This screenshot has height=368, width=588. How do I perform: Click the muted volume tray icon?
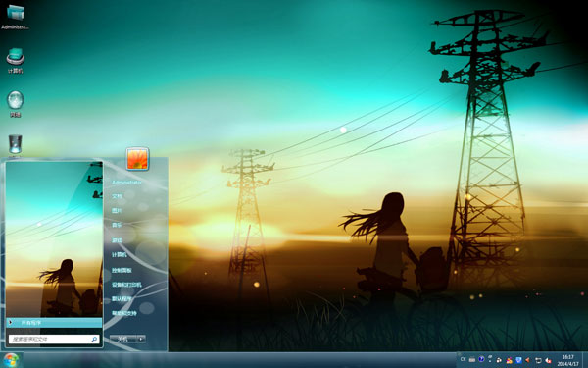tap(548, 360)
